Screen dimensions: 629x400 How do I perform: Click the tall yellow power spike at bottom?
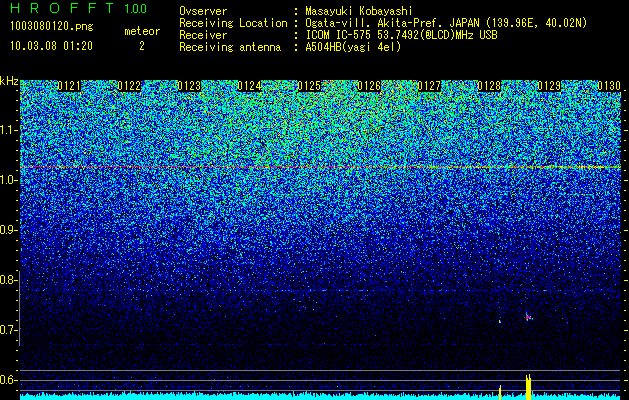[528, 387]
